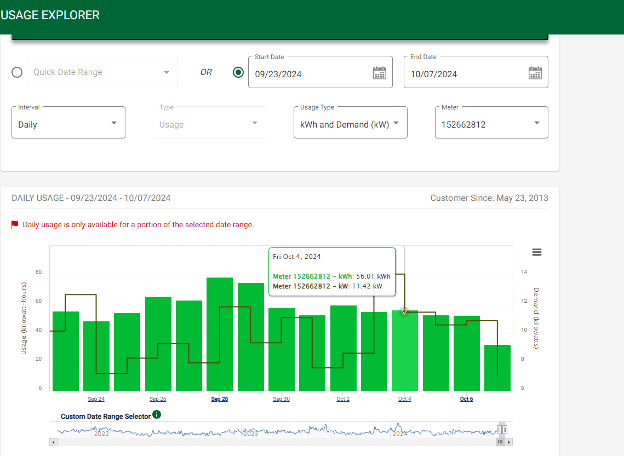Open the End Date calendar picker
This screenshot has height=456, width=624.
coord(535,73)
